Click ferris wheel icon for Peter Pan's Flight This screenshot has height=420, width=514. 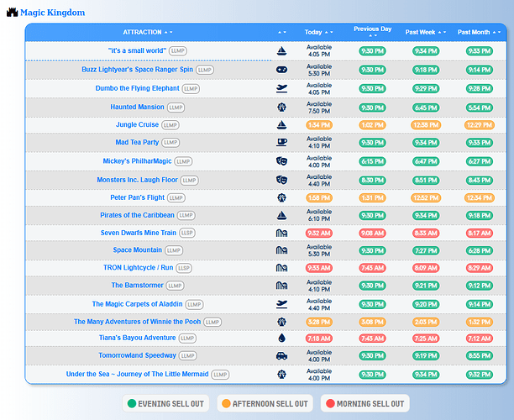coord(281,197)
